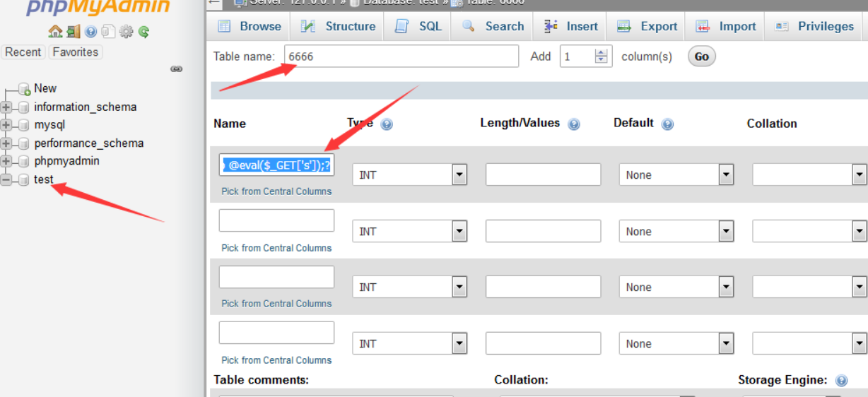
Task: Expand mysql database tree node
Action: (x=7, y=125)
